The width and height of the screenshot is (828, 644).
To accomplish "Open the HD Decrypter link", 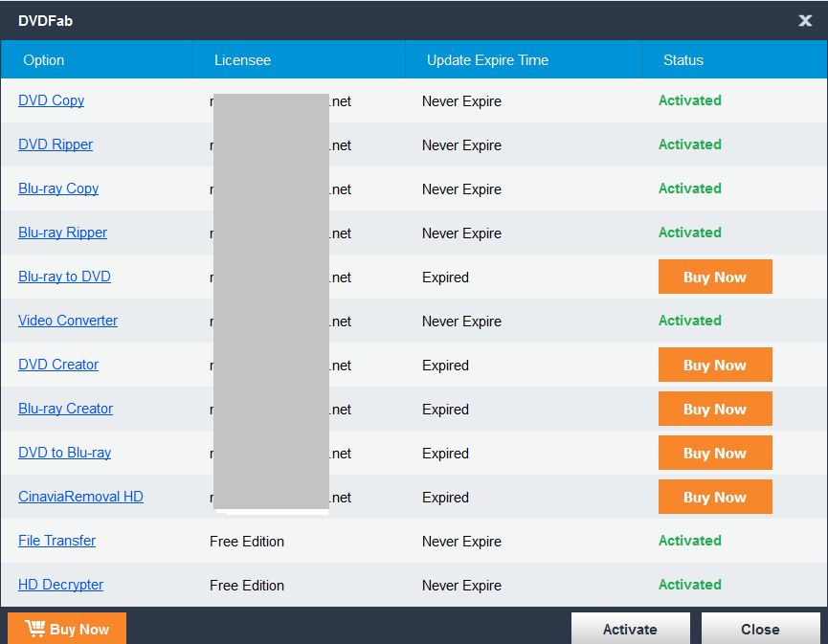I will coord(60,585).
